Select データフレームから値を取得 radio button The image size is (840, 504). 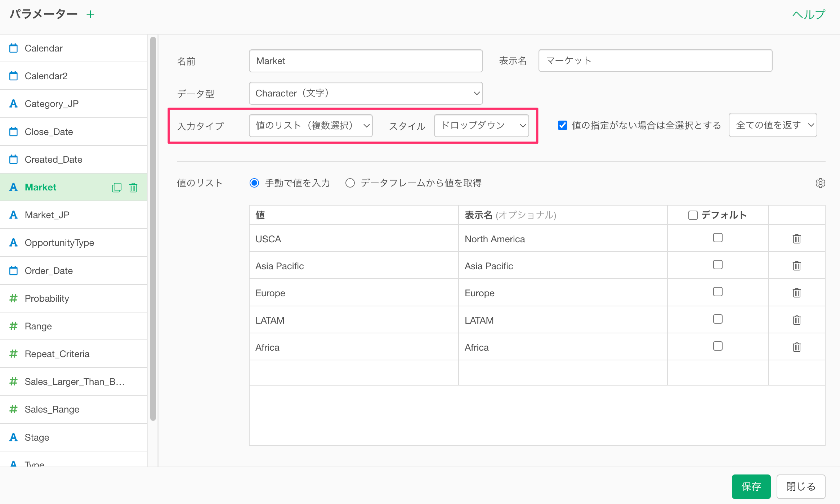pos(350,183)
